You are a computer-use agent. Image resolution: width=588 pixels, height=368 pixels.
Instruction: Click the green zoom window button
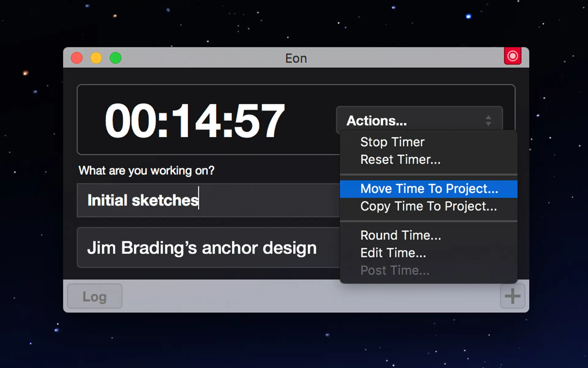115,58
